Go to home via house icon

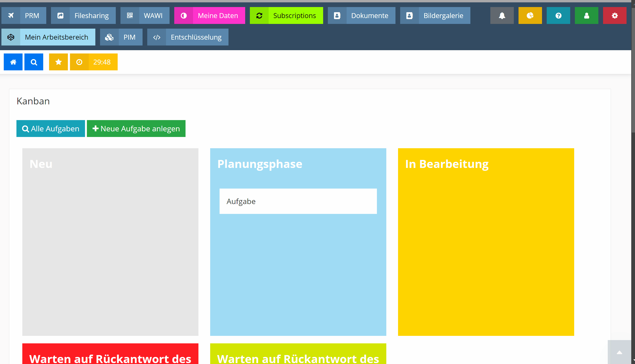13,62
